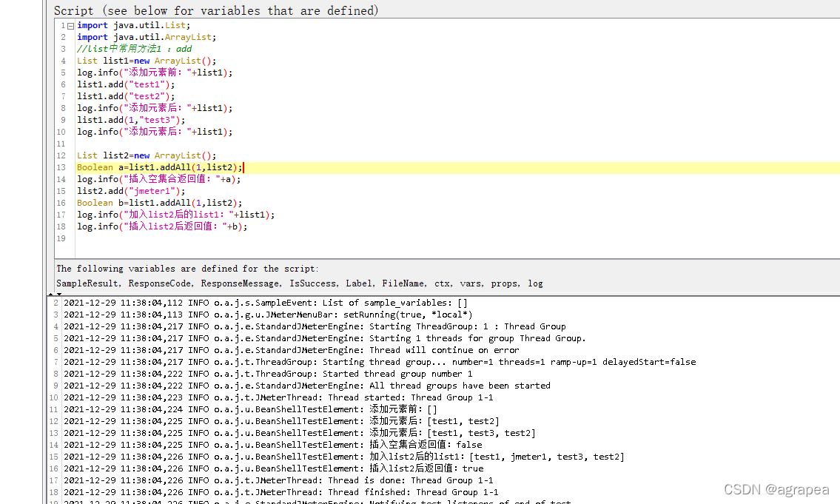
Task: Click line 'import java.util.ArrayList;'
Action: click(x=147, y=37)
